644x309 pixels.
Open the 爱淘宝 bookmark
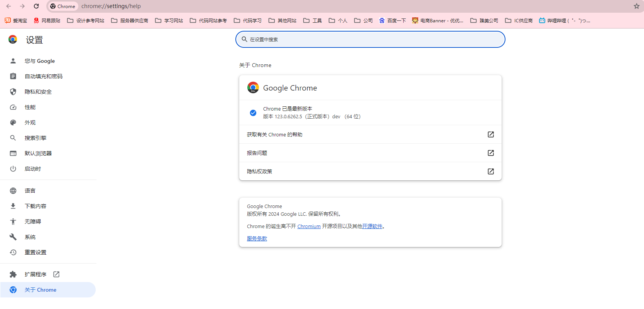(x=16, y=20)
